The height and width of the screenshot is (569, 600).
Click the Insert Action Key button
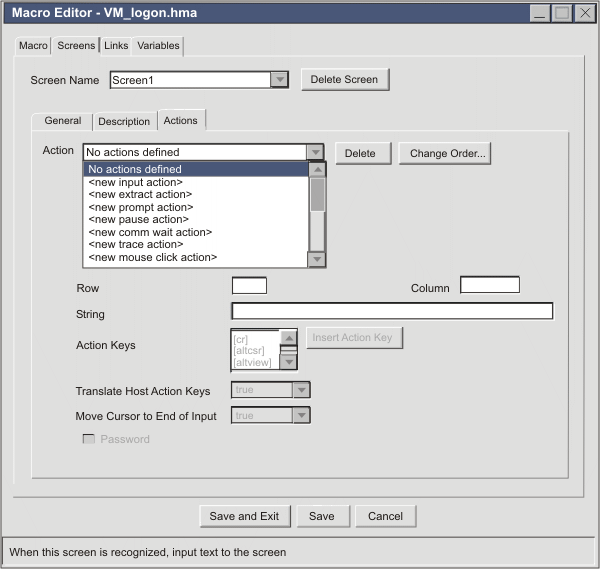tap(354, 337)
